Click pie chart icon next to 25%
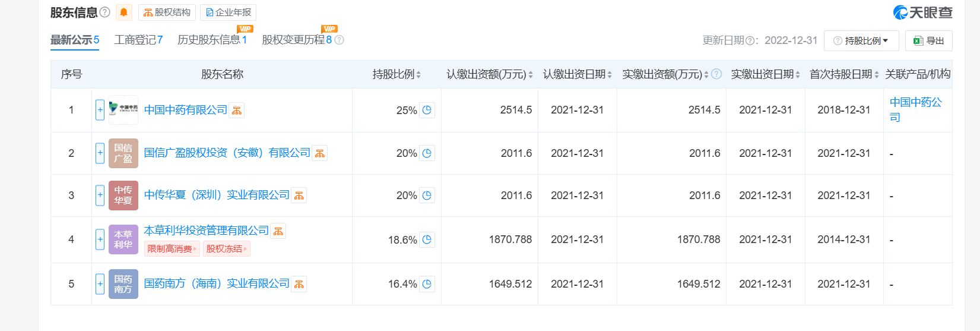Viewport: 980px width, 331px height. [x=427, y=110]
